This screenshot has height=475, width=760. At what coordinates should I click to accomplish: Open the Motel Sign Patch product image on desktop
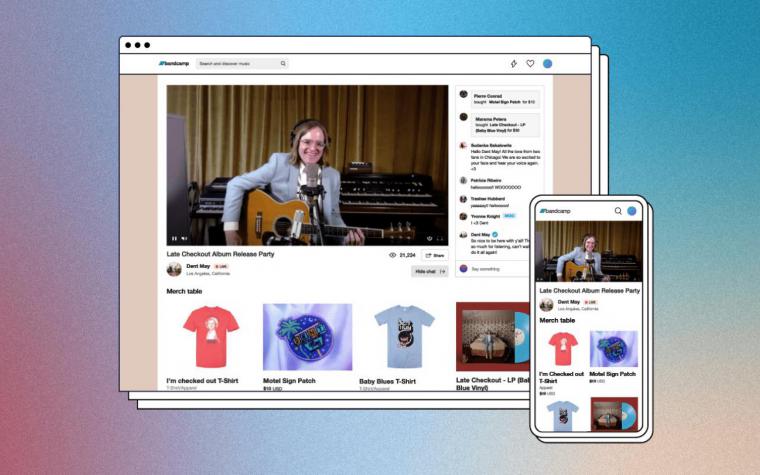pyautogui.click(x=307, y=337)
